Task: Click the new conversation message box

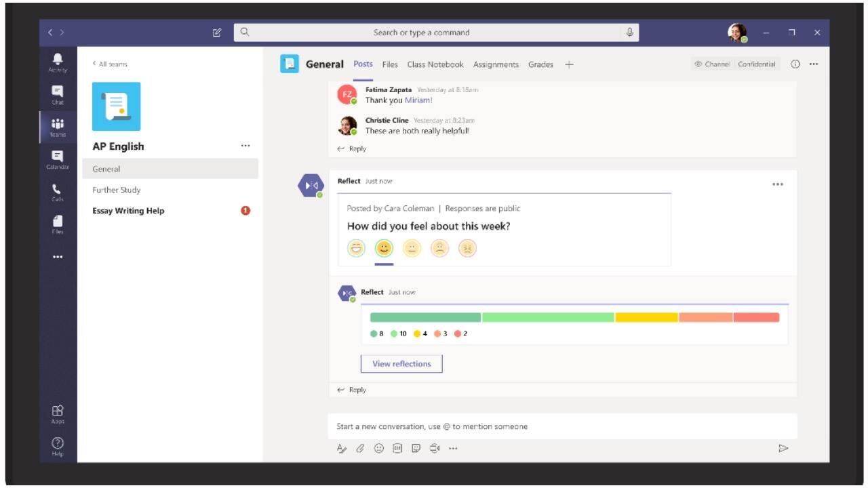Action: [563, 426]
